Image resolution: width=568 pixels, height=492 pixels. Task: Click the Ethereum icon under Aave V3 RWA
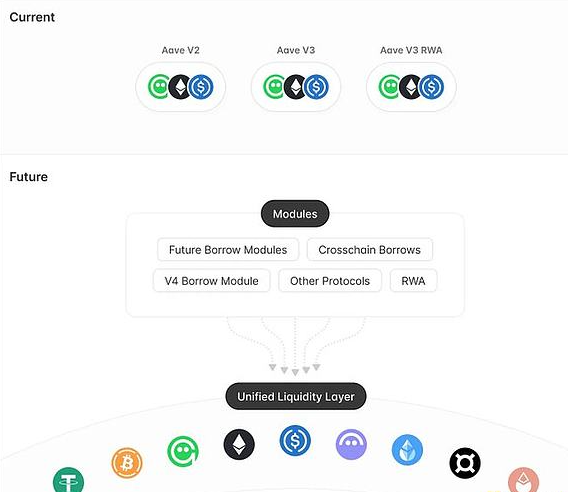(410, 87)
